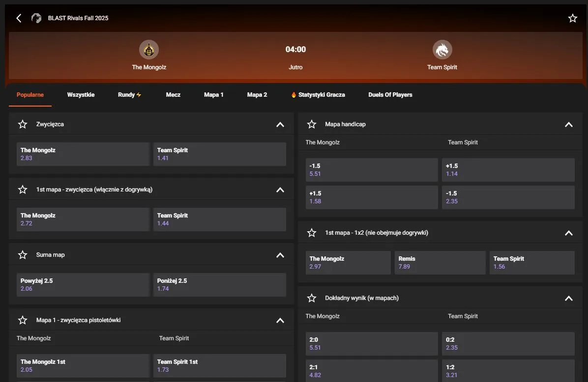Choose exact score 2:0 at 5.51
This screenshot has height=382, width=588.
point(371,344)
